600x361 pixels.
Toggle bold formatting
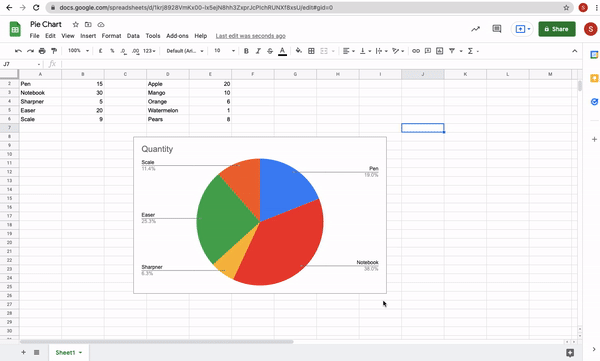pyautogui.click(x=246, y=51)
